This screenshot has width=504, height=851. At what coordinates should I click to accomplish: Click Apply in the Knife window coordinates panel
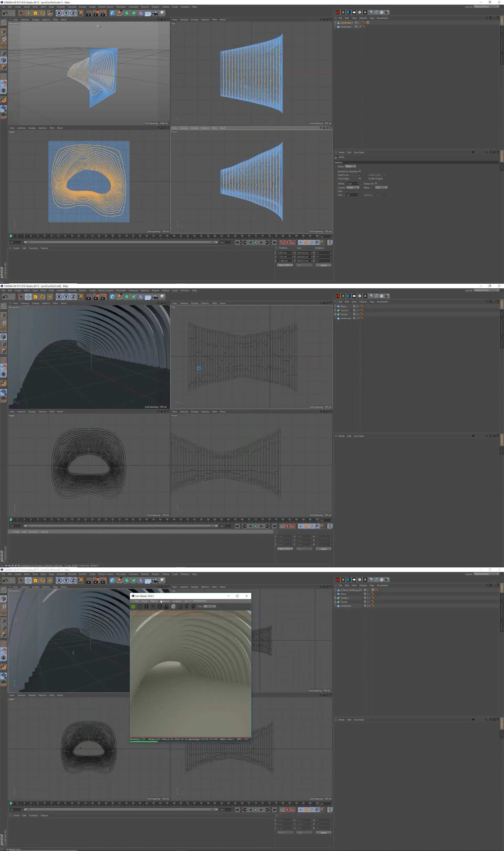click(x=323, y=265)
